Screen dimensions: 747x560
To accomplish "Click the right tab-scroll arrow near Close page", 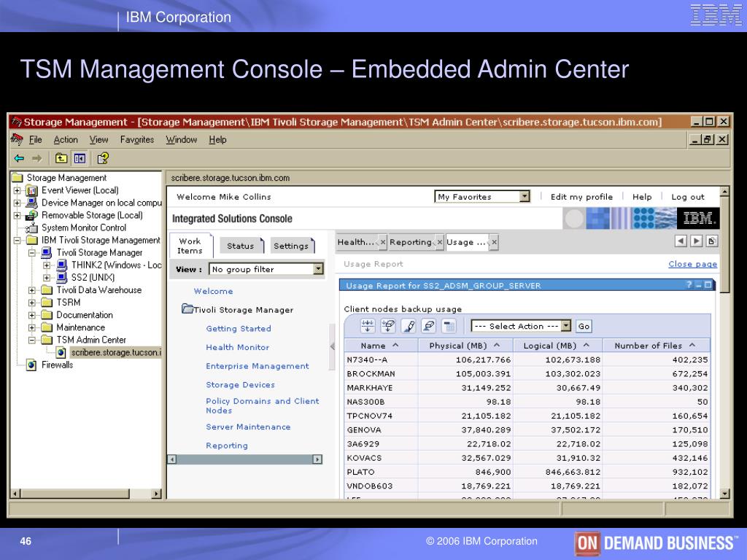I will pos(696,241).
